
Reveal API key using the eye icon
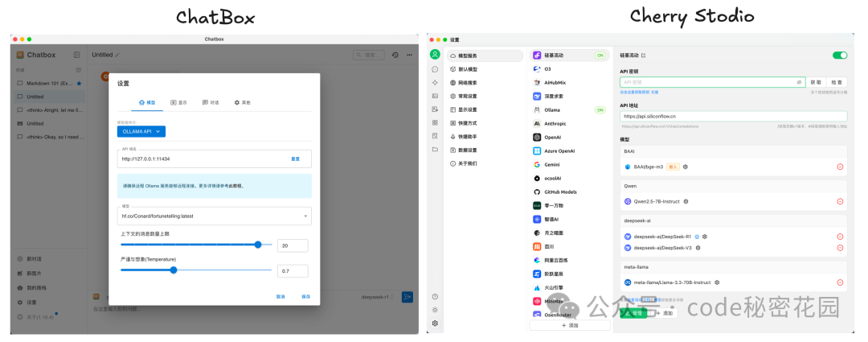[x=799, y=82]
